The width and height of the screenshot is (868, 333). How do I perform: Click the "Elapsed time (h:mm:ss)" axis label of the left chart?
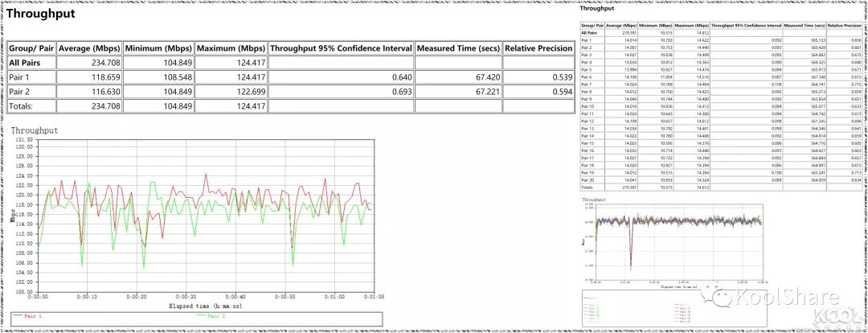click(206, 306)
